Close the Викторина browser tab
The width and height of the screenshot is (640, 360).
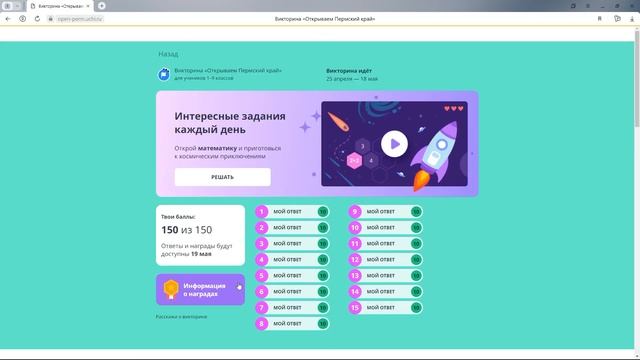click(88, 6)
